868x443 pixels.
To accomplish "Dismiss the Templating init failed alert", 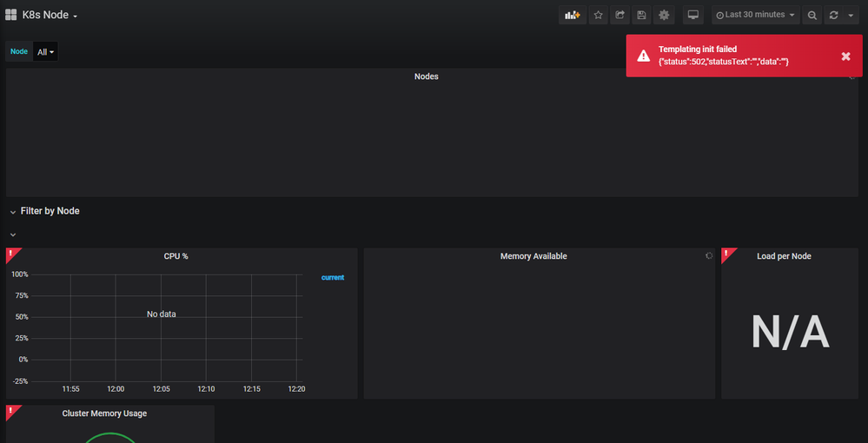I will coord(845,56).
